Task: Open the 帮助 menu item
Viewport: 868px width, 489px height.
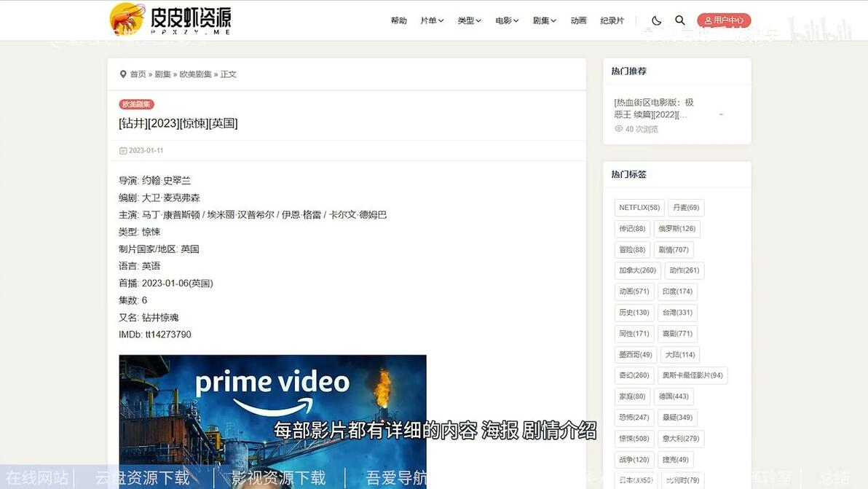Action: tap(398, 20)
